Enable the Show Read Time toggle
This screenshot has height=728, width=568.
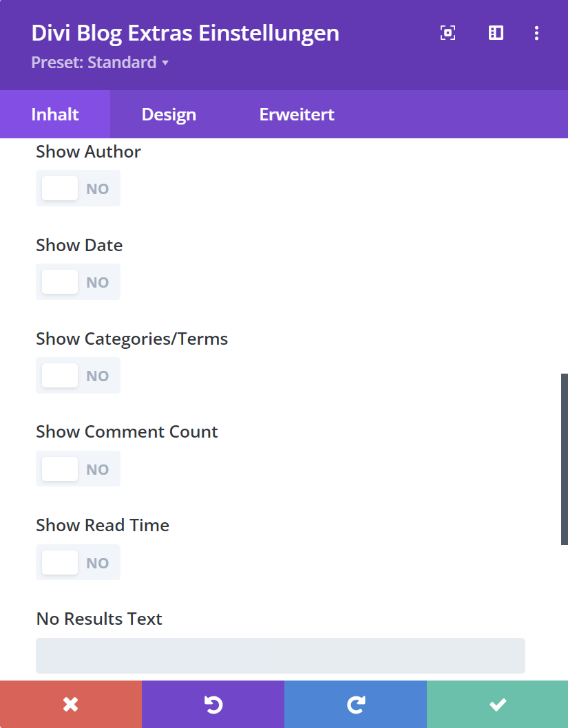tap(78, 563)
